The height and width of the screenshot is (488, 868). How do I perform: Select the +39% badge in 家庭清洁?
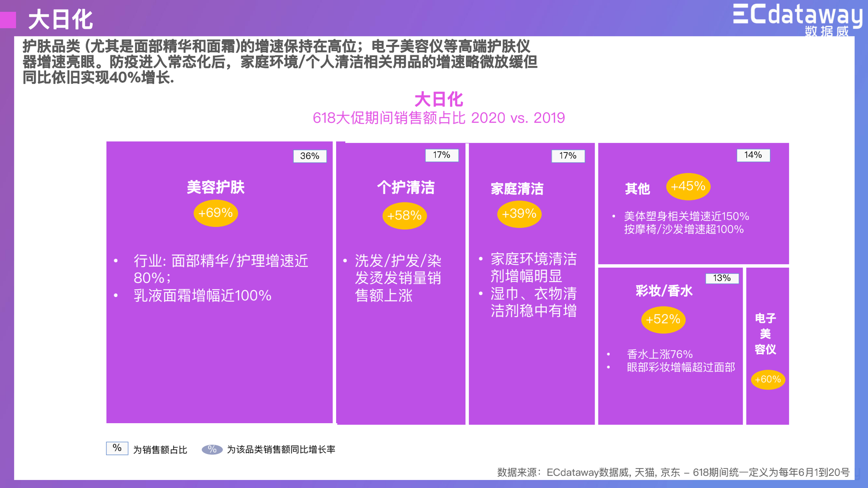(520, 214)
